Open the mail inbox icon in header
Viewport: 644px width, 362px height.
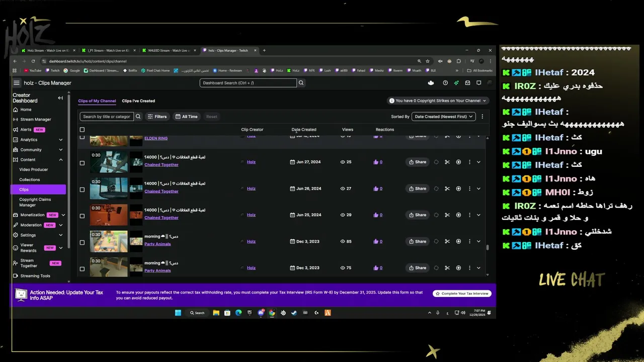[x=467, y=83]
